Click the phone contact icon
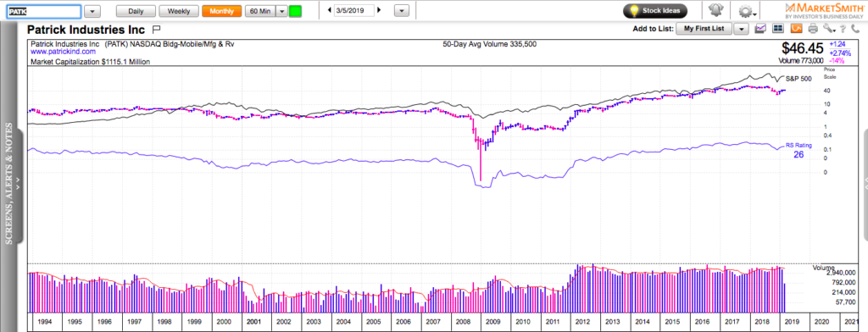The image size is (868, 332). [855, 29]
